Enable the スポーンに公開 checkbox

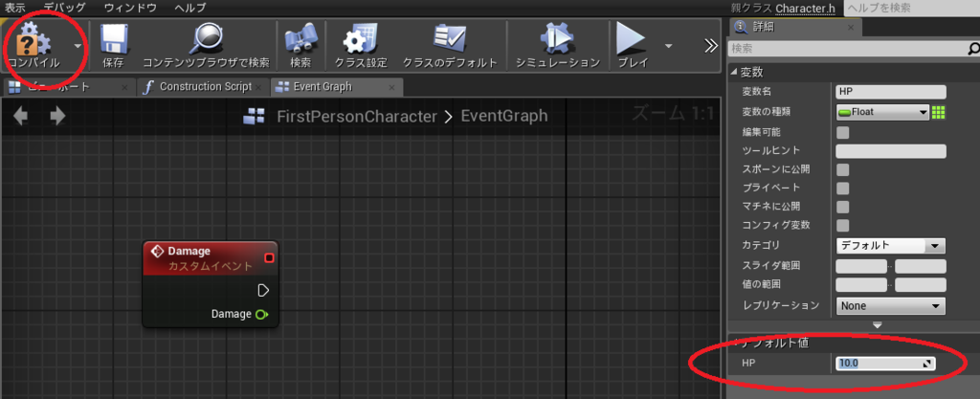point(842,169)
